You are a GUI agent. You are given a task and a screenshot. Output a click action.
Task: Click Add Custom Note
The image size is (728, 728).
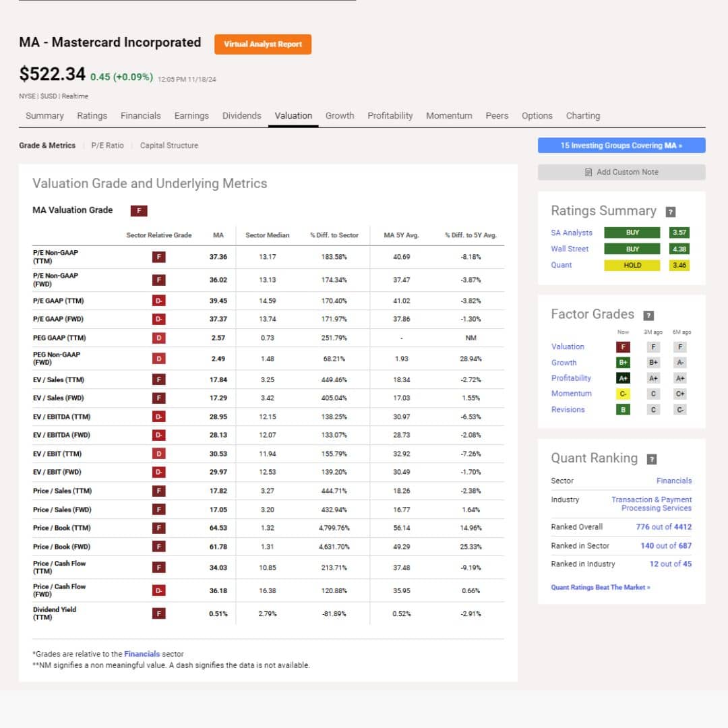[621, 173]
